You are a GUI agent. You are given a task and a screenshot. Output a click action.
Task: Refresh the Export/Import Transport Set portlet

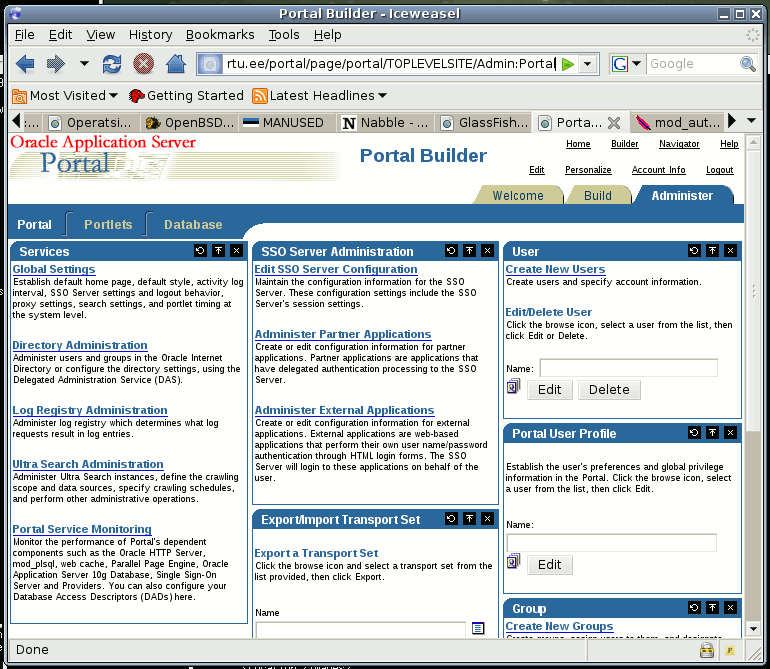tap(451, 518)
